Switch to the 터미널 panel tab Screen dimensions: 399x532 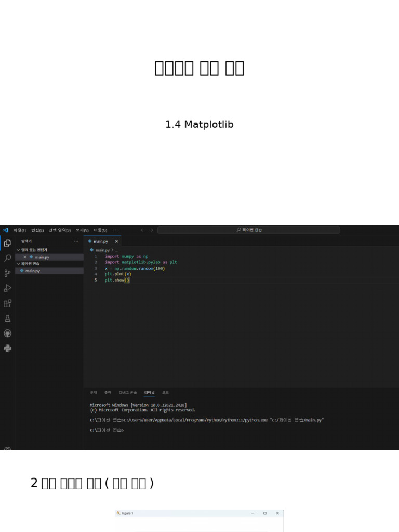(150, 393)
